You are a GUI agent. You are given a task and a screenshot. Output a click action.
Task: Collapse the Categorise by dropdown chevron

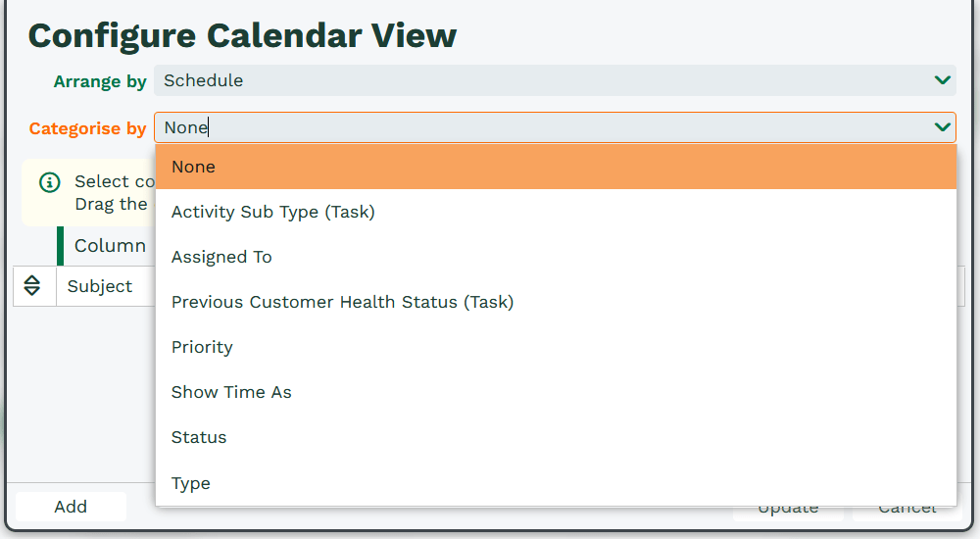click(x=943, y=127)
